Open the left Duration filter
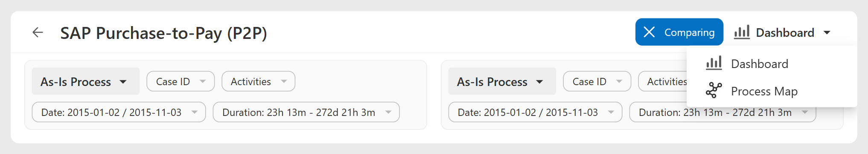868x154 pixels. 306,112
